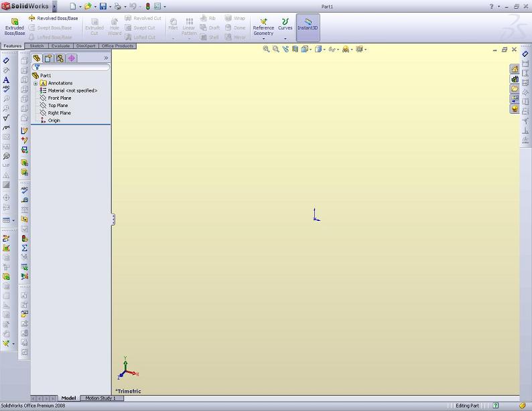Select the Revolved Boss/Base tool

54,18
